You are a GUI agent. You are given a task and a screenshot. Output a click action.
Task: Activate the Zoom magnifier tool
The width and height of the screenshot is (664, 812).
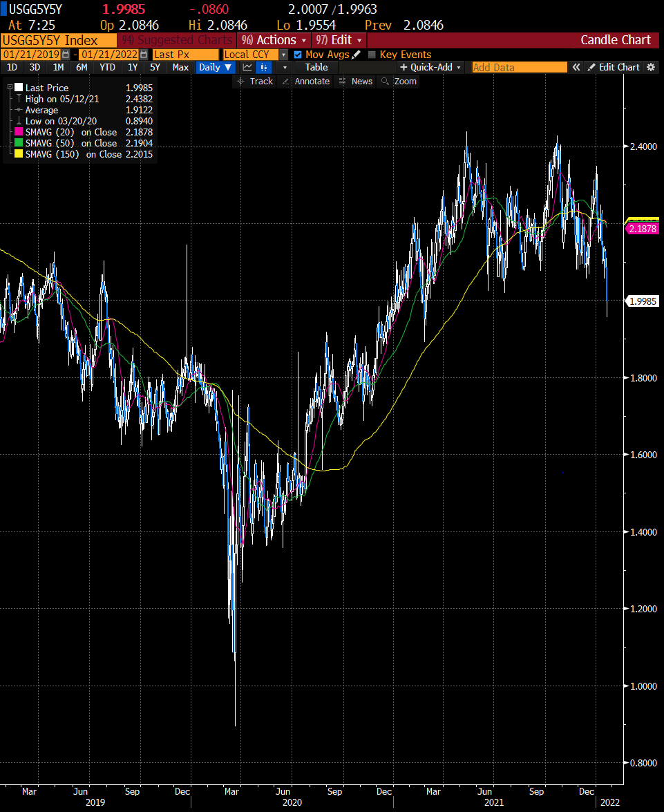coord(399,82)
